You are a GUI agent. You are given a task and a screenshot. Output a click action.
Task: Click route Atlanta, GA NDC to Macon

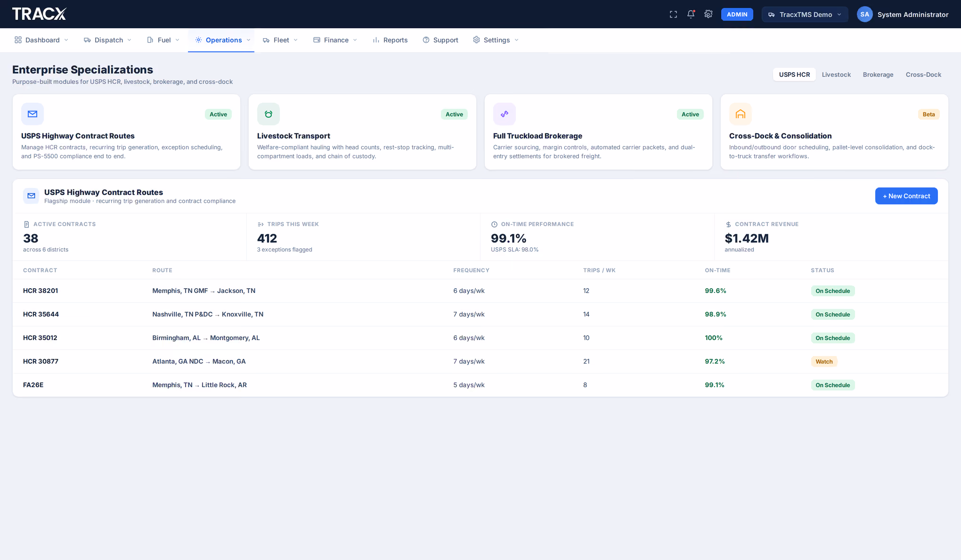199,361
